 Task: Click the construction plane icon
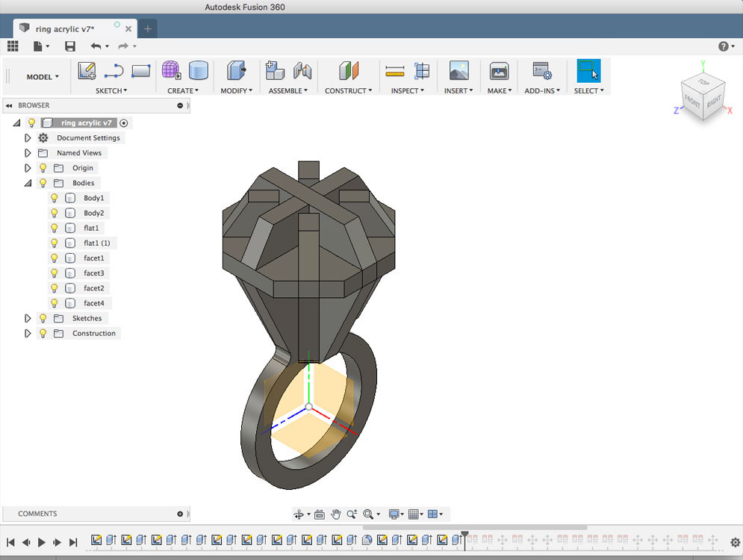[349, 71]
